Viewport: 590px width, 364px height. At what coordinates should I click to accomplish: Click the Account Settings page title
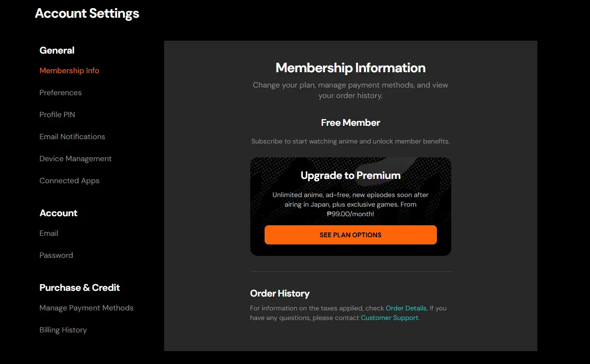(x=87, y=13)
